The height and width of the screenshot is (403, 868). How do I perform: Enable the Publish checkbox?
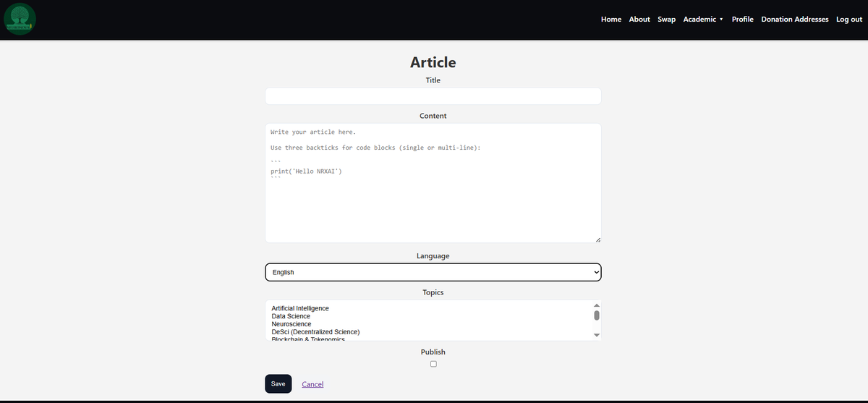[433, 364]
